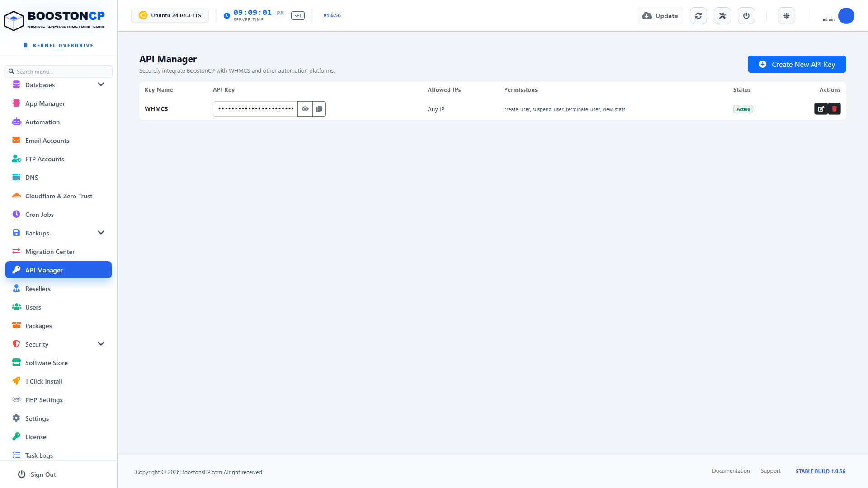This screenshot has height=488, width=868.
Task: Reveal the WHMCS API key with eye icon
Action: click(x=305, y=109)
